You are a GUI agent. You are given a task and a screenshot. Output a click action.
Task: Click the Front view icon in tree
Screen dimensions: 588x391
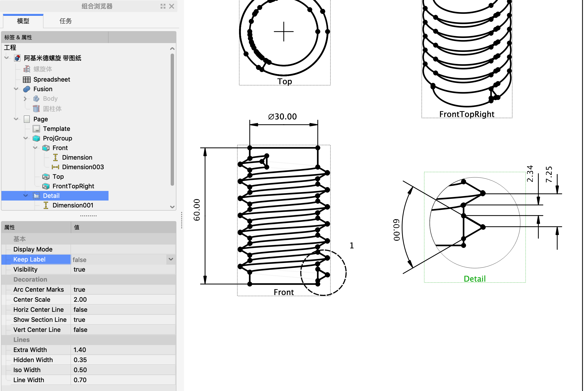tap(46, 148)
